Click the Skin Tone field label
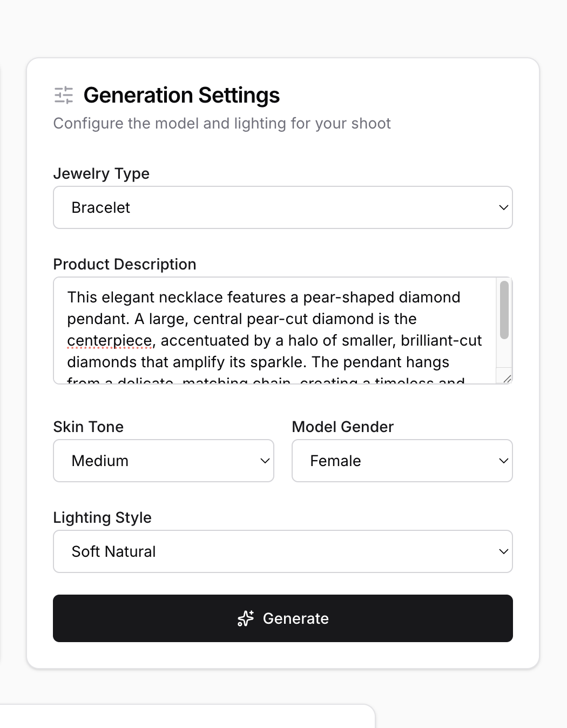Viewport: 567px width, 728px height. point(89,427)
